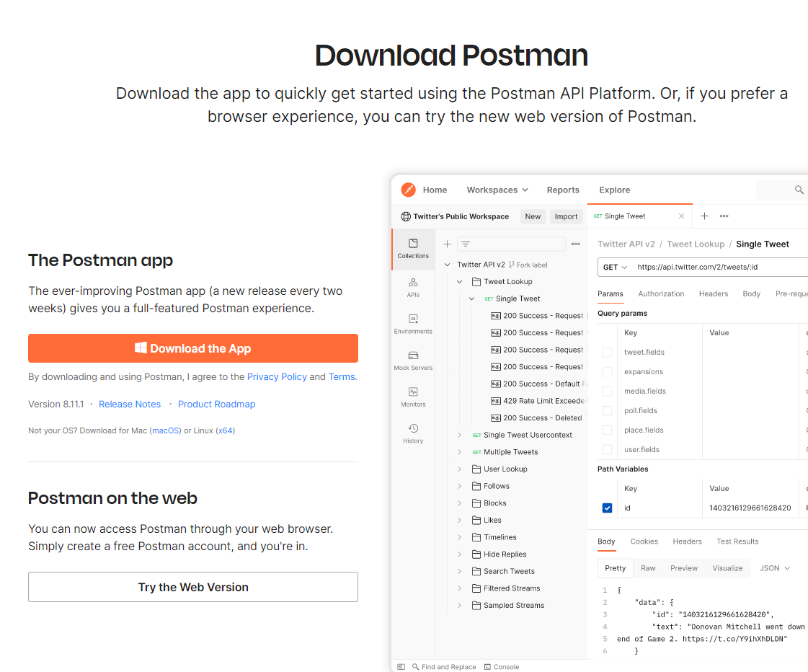Viewport: 808px width, 672px height.
Task: Open the Workspaces dropdown
Action: 497,190
